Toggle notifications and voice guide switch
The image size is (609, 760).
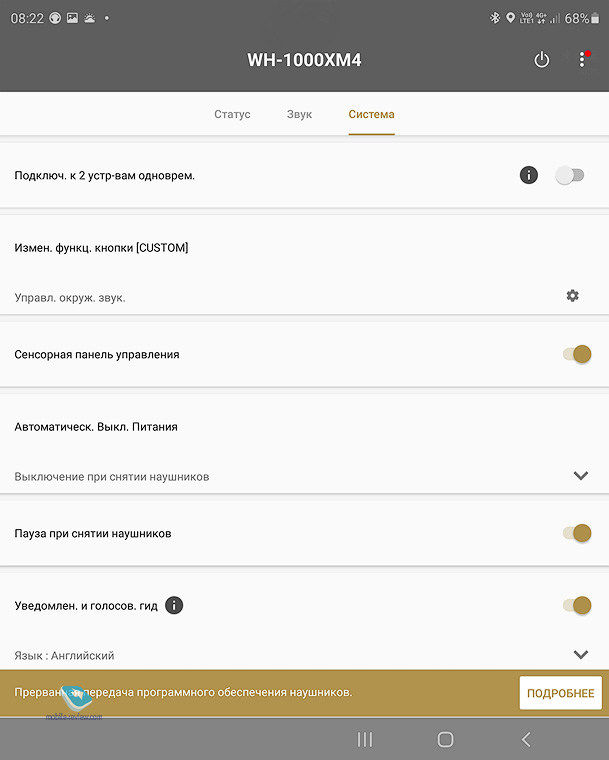pos(577,605)
